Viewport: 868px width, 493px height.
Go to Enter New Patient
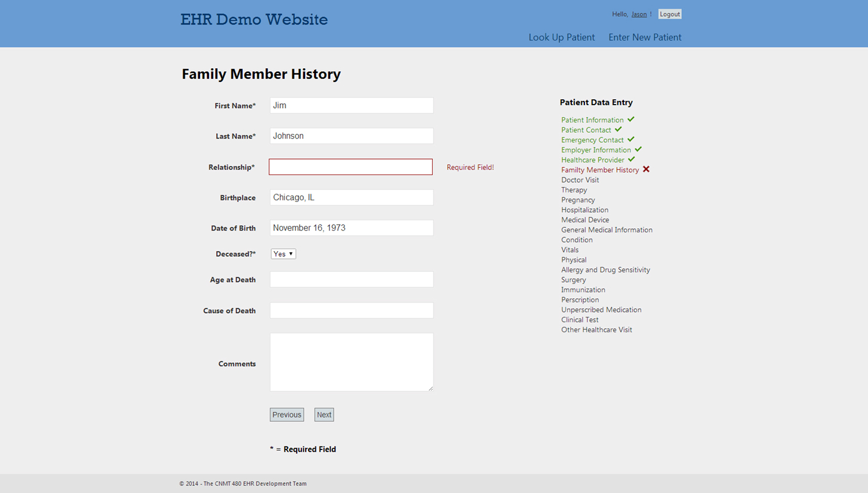click(x=645, y=37)
